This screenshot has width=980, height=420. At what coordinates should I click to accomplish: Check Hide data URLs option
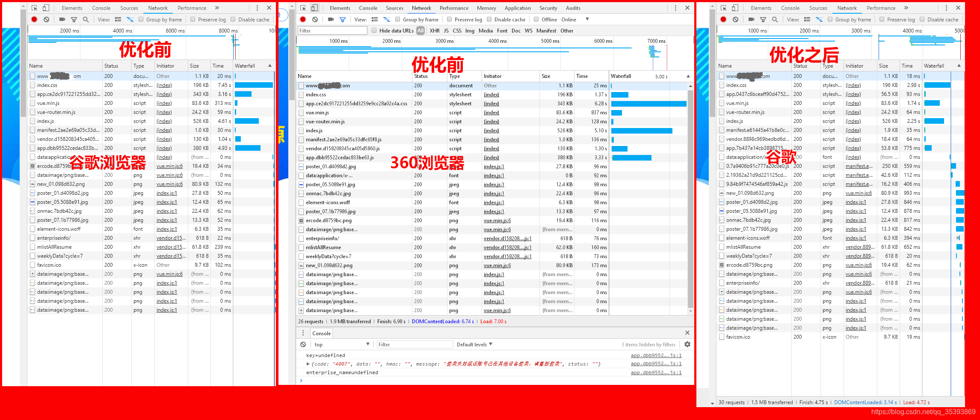pyautogui.click(x=374, y=30)
